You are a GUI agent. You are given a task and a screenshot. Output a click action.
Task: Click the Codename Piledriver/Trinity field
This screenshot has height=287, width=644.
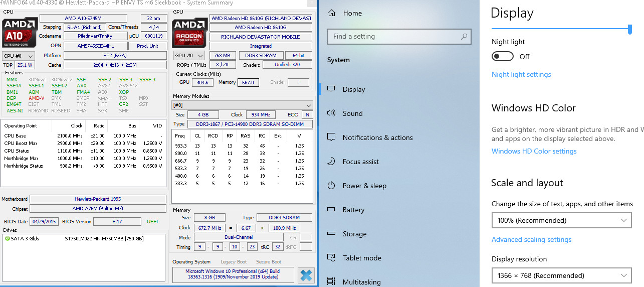pos(95,36)
